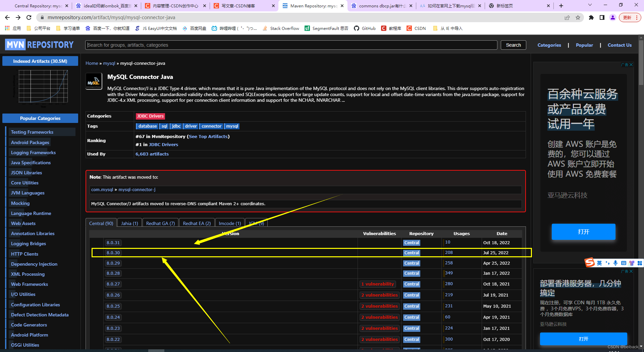The height and width of the screenshot is (352, 644).
Task: Open the 从 IE 中导入 bookmark folder
Action: 448,28
